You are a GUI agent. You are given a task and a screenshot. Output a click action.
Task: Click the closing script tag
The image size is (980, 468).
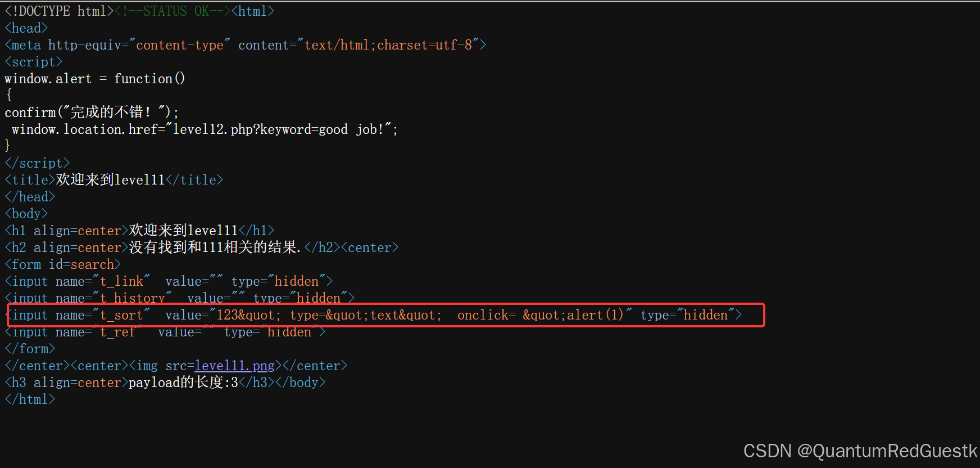(x=37, y=163)
